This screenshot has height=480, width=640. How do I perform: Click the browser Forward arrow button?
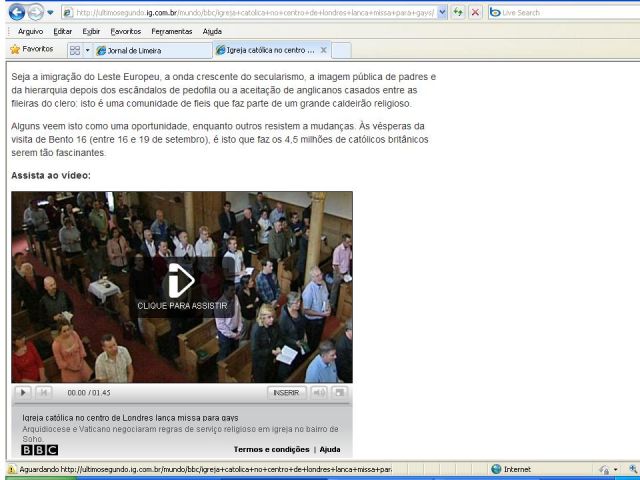click(x=35, y=13)
